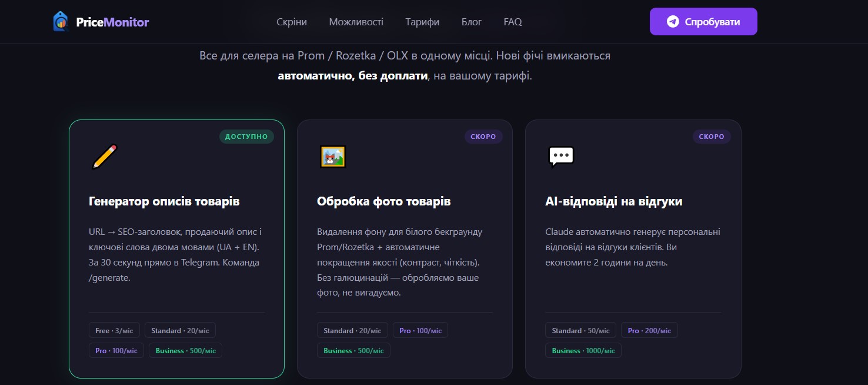Click the framed picture emoji icon
The width and height of the screenshot is (868, 385).
[332, 157]
